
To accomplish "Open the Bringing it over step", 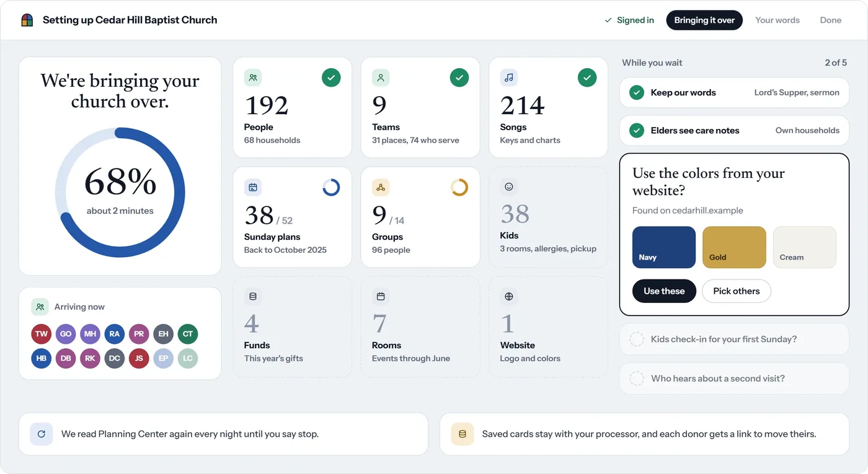I will point(704,20).
